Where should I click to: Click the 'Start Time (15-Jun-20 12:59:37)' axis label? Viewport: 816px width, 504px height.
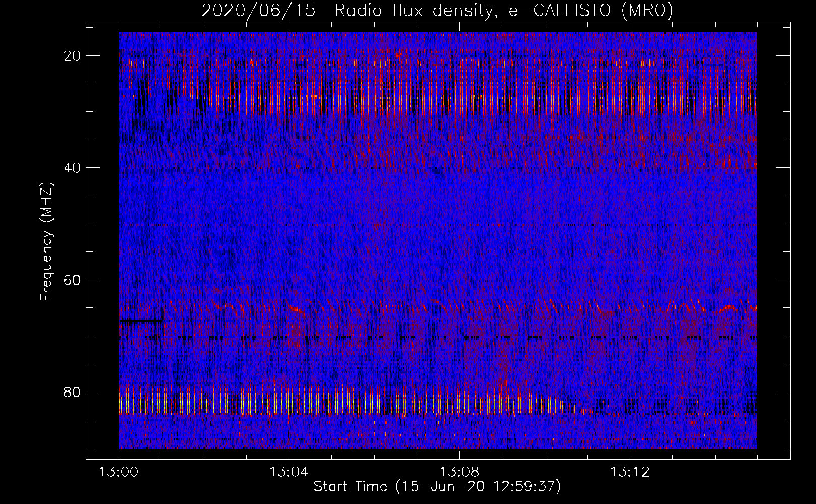(x=437, y=487)
